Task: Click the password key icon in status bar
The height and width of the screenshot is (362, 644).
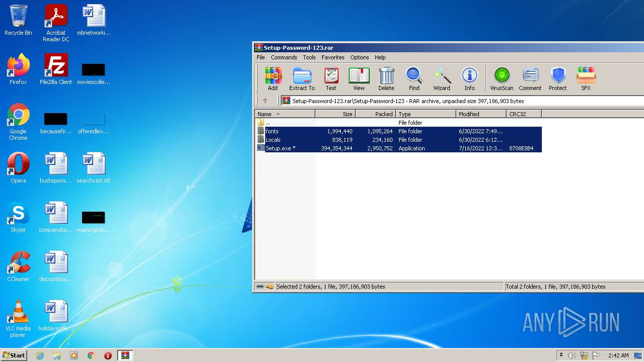Action: tap(270, 287)
